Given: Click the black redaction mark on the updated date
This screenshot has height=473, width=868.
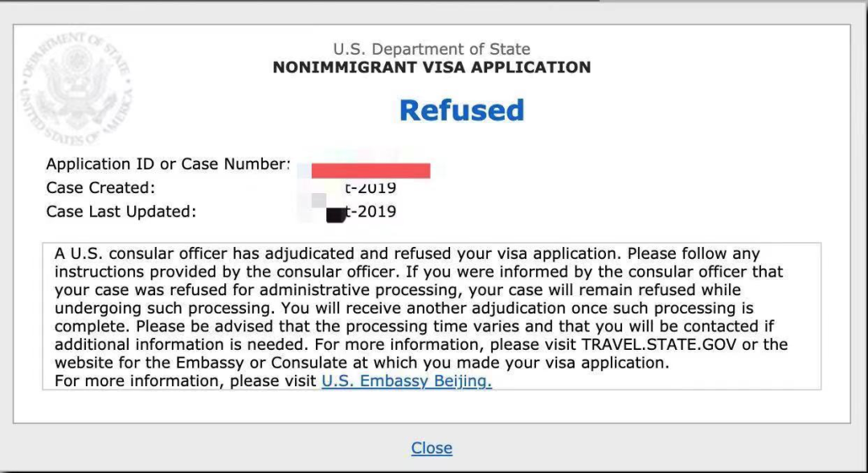Looking at the screenshot, I should (335, 215).
